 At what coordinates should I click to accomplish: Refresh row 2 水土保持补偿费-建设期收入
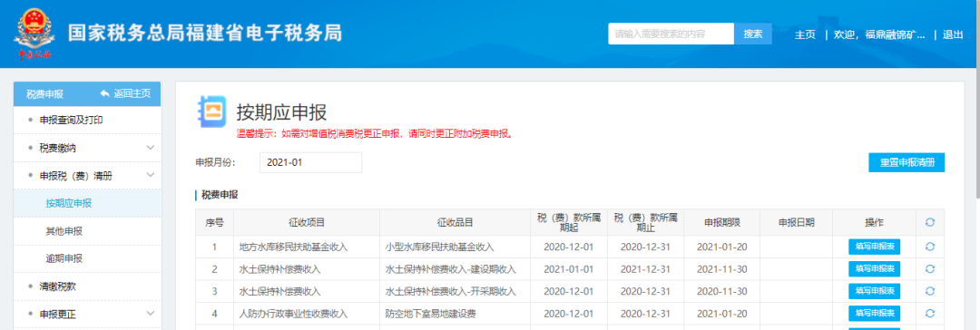(x=929, y=268)
